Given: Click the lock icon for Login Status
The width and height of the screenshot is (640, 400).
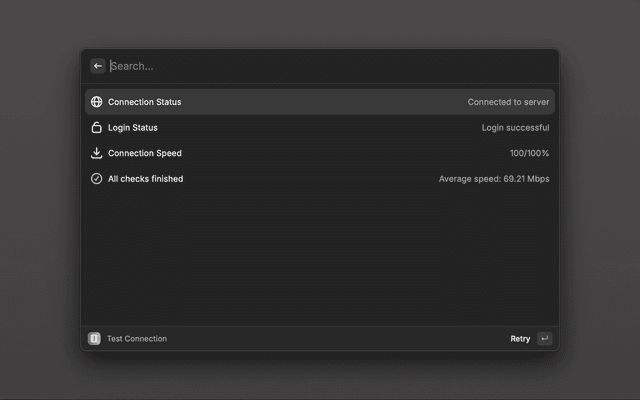Looking at the screenshot, I should pos(97,128).
